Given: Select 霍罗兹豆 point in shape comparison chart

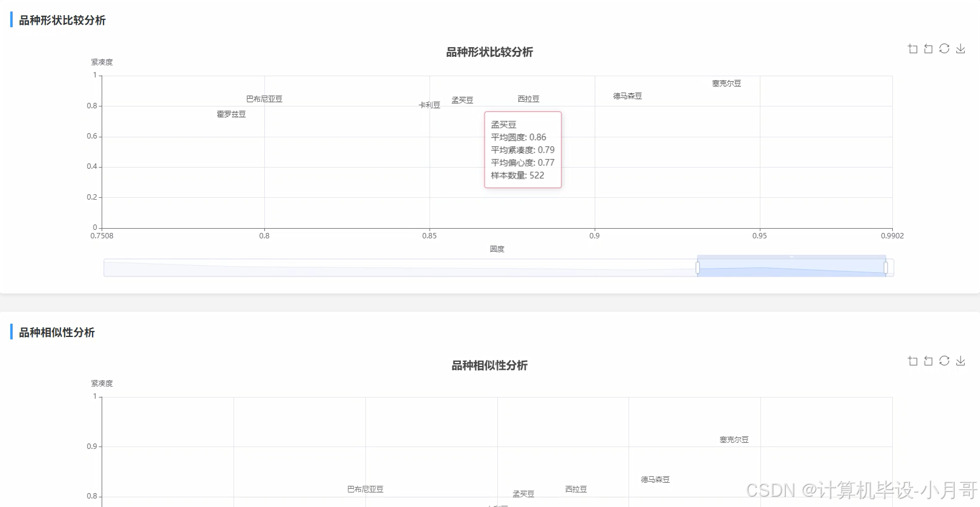Looking at the screenshot, I should (231, 114).
